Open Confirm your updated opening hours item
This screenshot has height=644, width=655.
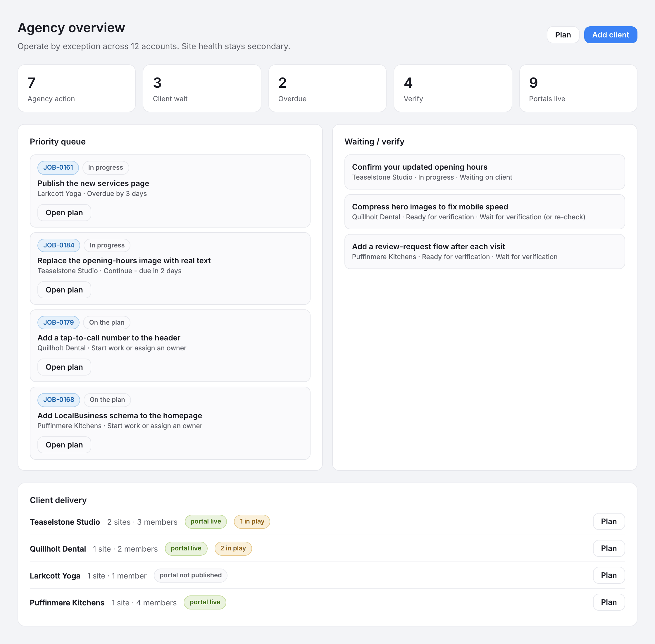pos(485,172)
